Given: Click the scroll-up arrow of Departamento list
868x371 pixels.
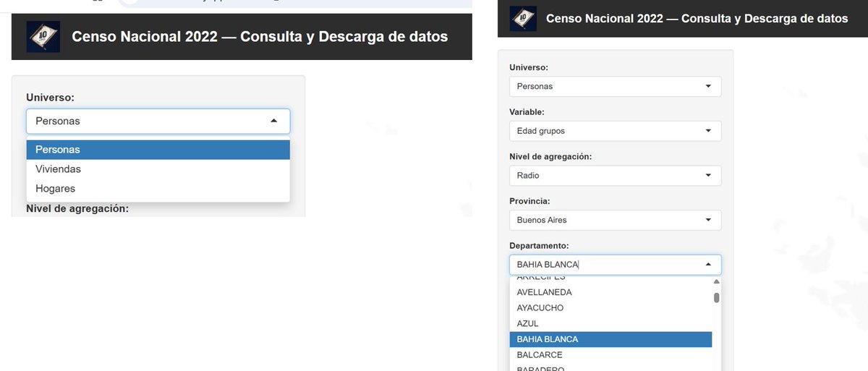Looking at the screenshot, I should coord(717,281).
